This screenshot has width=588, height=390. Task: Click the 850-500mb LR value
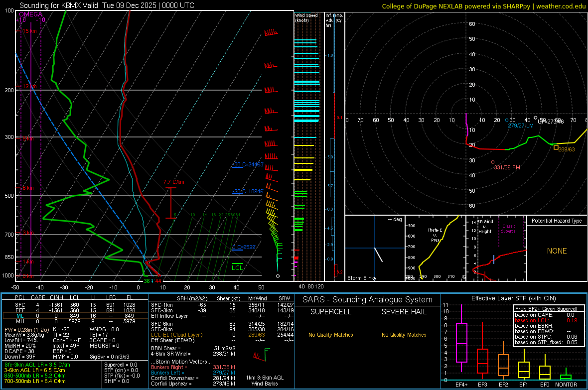pos(35,376)
